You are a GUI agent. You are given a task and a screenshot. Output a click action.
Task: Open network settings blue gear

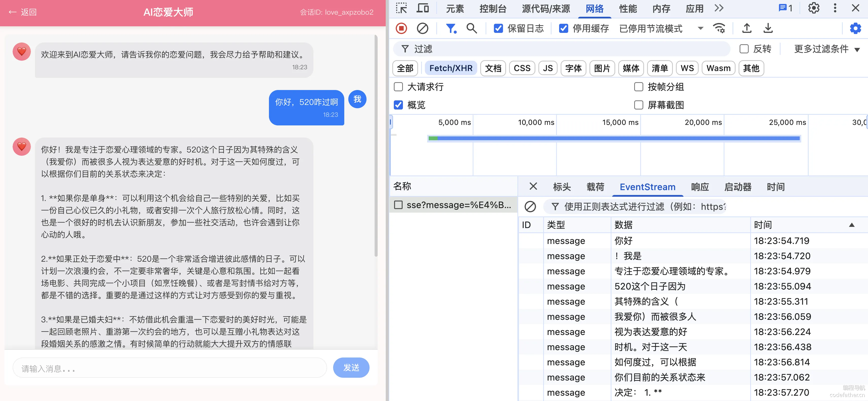(855, 28)
